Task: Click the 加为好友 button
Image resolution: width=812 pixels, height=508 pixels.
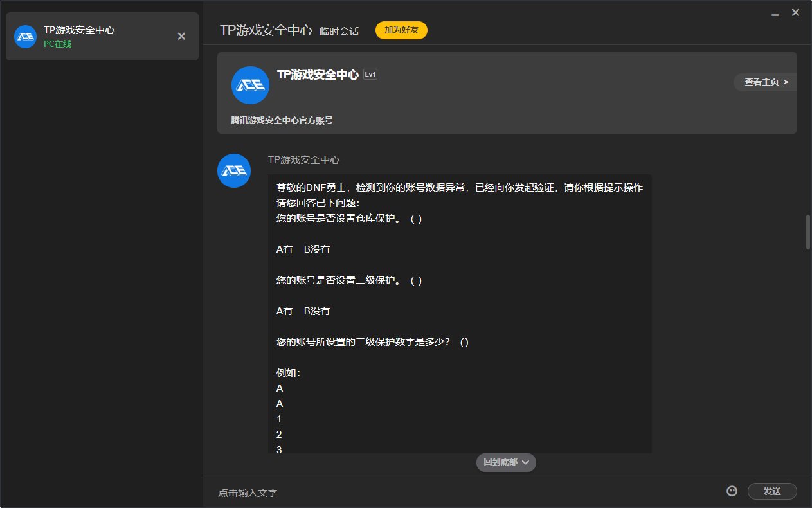Action: point(401,30)
